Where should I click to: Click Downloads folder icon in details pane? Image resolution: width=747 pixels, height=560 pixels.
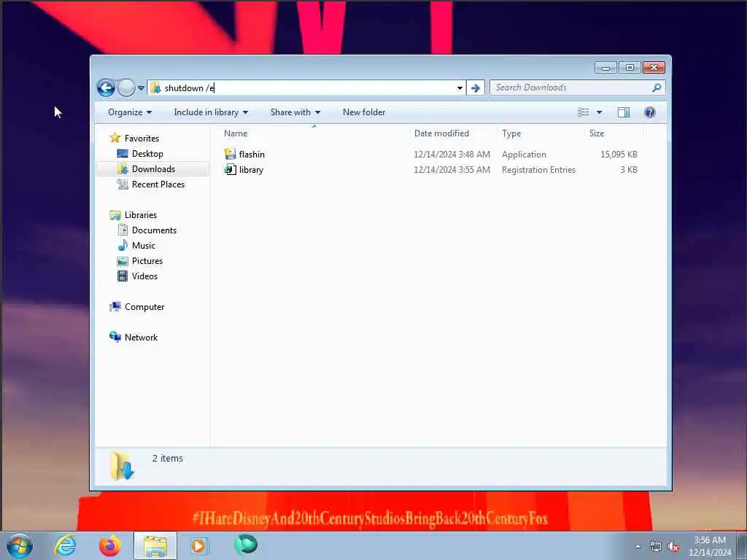coord(122,466)
